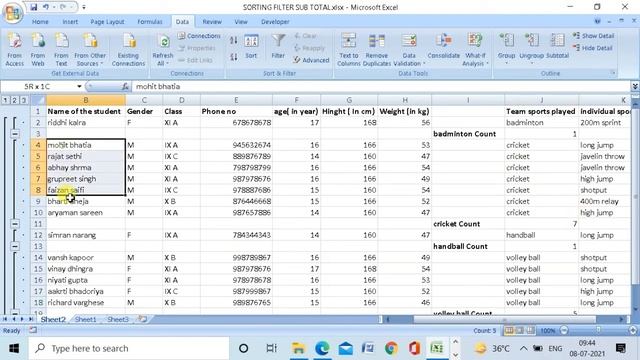The height and width of the screenshot is (360, 640).
Task: Open the Subtotal dialog
Action: [x=557, y=47]
